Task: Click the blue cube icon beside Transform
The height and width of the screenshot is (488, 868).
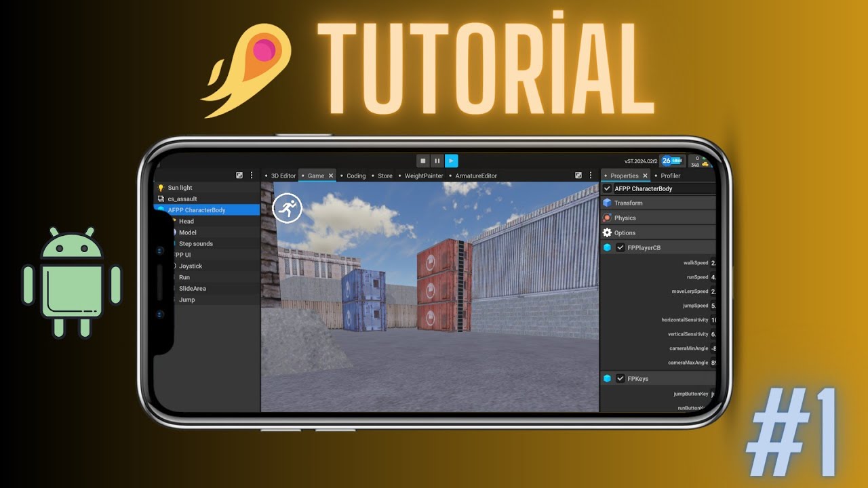Action: [x=608, y=203]
